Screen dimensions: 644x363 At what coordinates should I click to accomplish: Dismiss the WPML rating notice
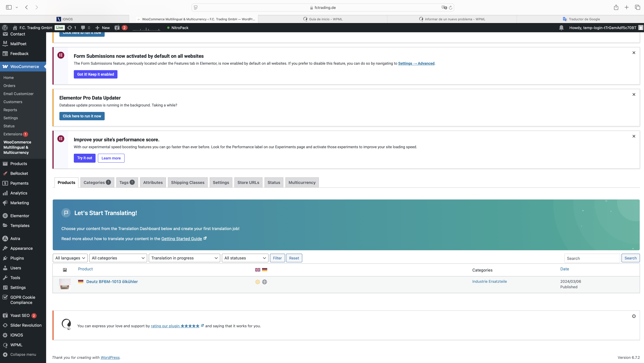[x=634, y=316]
